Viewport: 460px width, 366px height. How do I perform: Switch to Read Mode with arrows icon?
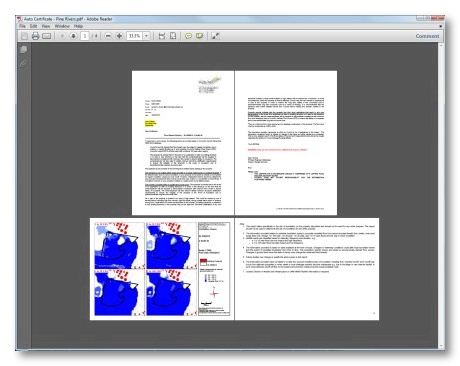pos(215,36)
